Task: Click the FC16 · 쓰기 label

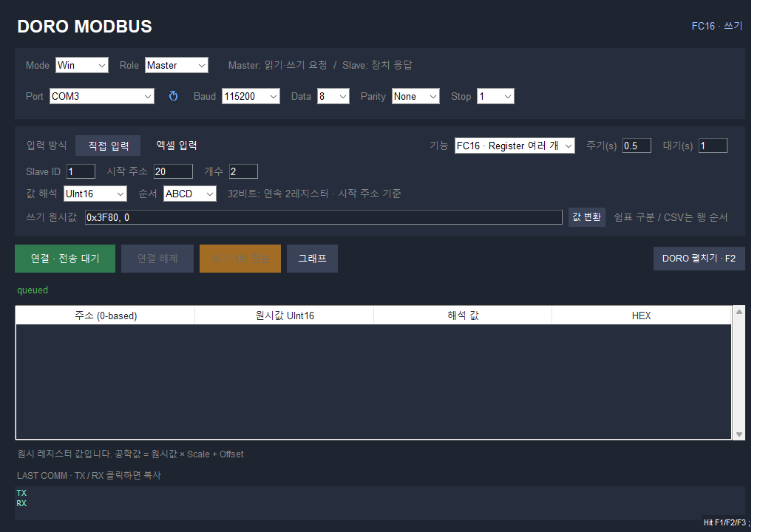Action: click(x=717, y=26)
